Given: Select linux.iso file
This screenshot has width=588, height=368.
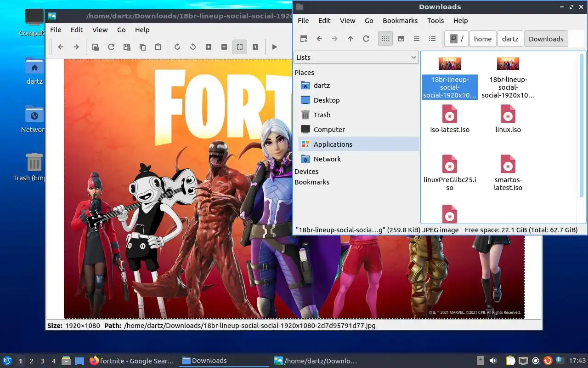Looking at the screenshot, I should pos(508,119).
